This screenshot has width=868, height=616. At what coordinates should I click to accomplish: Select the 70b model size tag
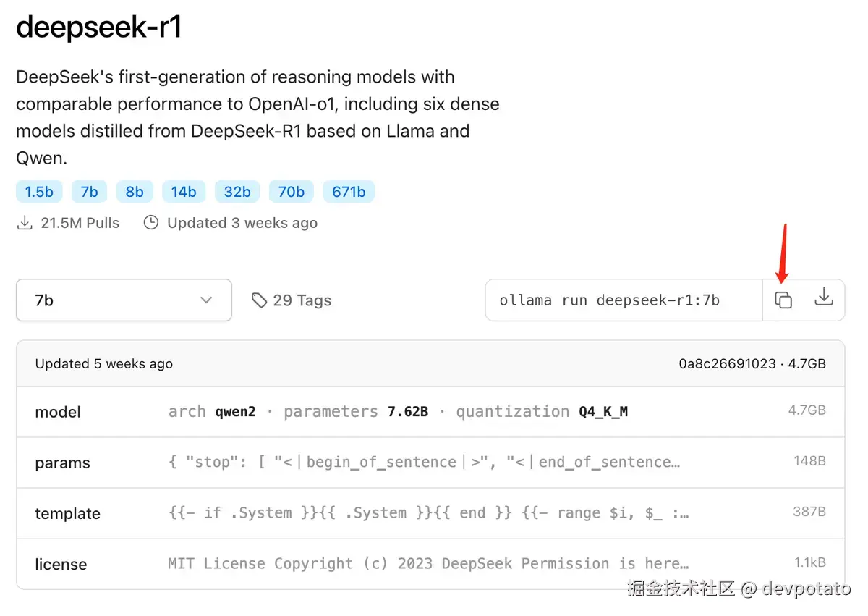point(291,191)
